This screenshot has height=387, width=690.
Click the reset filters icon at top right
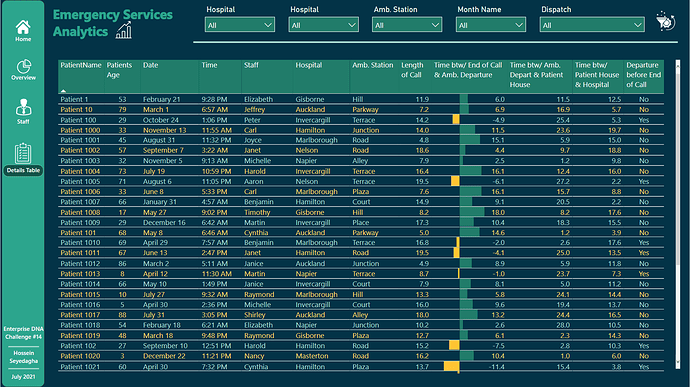point(665,21)
